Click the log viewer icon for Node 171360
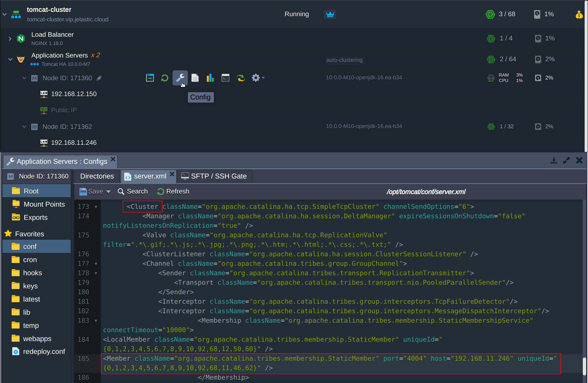This screenshot has height=383, width=588. tap(195, 78)
